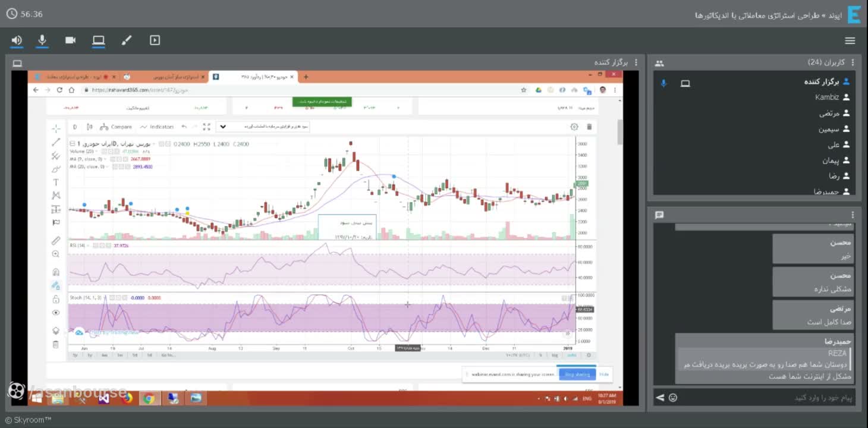Expand the study template dropdown

[223, 127]
